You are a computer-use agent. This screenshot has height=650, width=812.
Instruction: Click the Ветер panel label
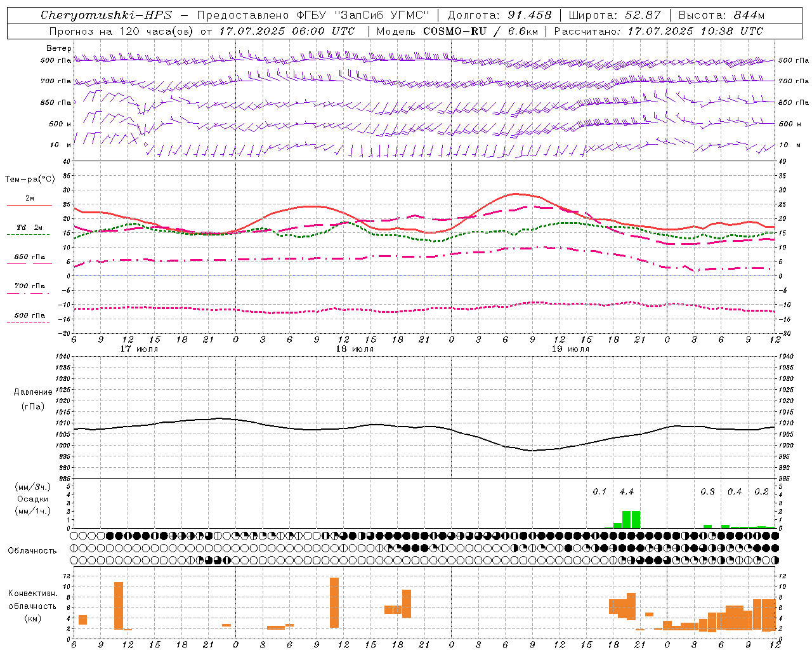pos(59,48)
